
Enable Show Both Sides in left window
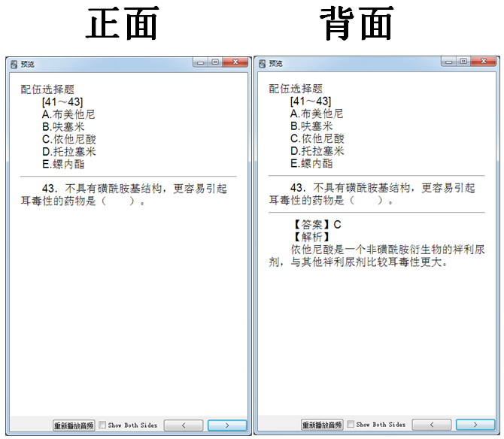[x=102, y=425]
